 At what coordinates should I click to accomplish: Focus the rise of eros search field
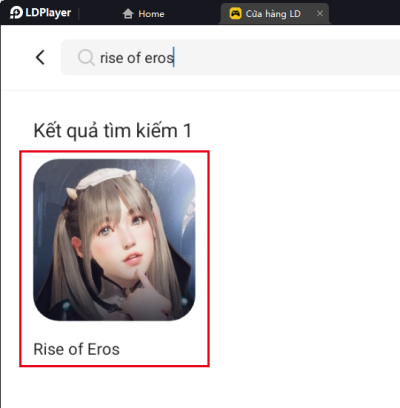[x=231, y=57]
